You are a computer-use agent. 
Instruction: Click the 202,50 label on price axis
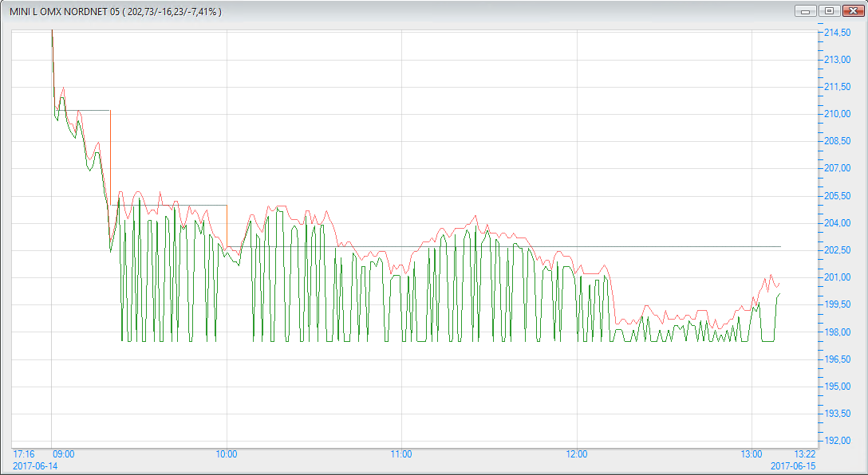[x=837, y=250]
